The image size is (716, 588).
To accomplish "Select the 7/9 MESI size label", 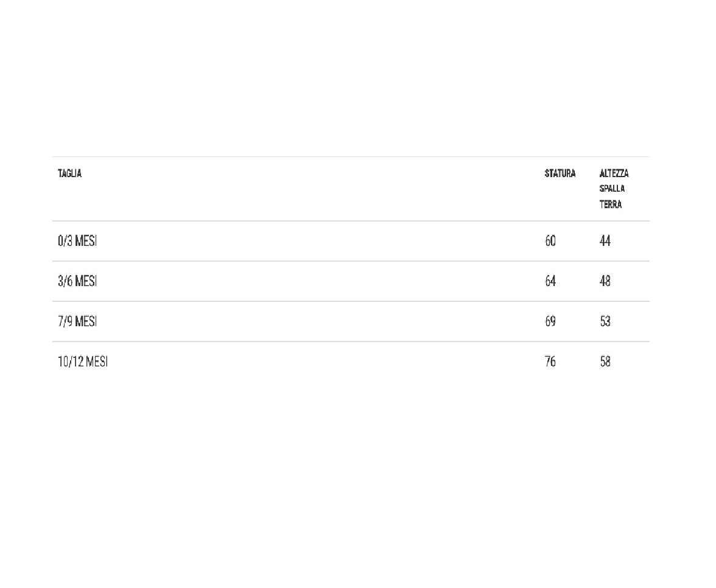I will pos(77,321).
